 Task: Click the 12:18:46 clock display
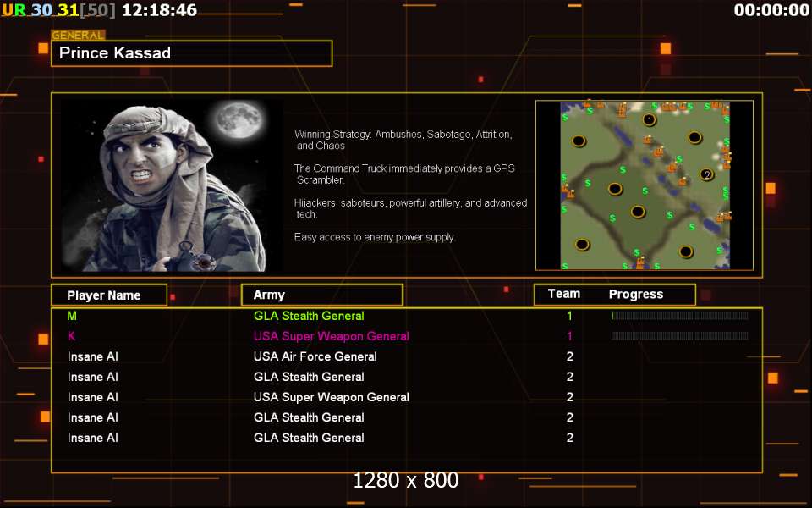tap(159, 10)
